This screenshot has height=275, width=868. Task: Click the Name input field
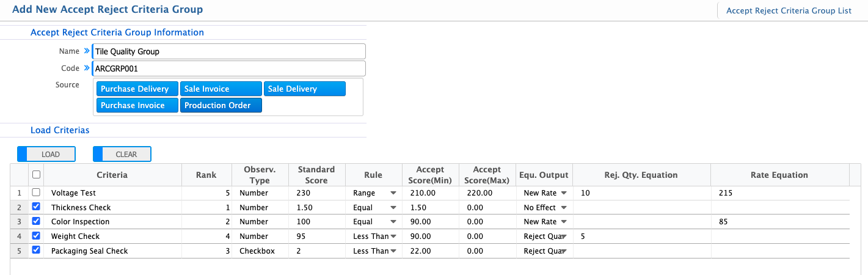pyautogui.click(x=228, y=52)
